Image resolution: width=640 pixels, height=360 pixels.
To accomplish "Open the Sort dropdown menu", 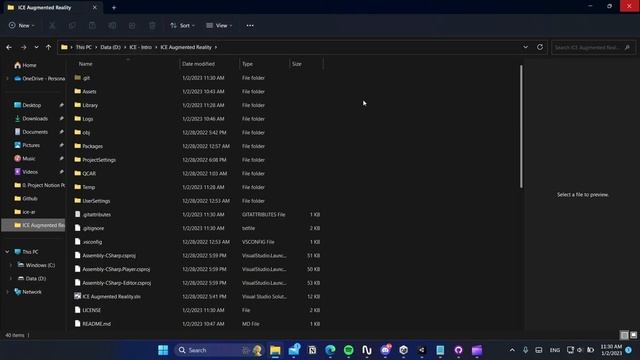I will tap(182, 26).
